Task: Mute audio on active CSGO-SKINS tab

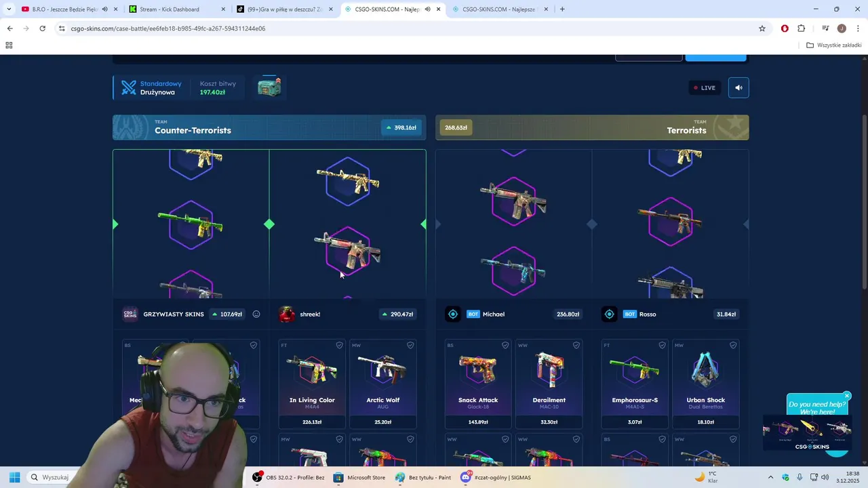Action: coord(427,9)
